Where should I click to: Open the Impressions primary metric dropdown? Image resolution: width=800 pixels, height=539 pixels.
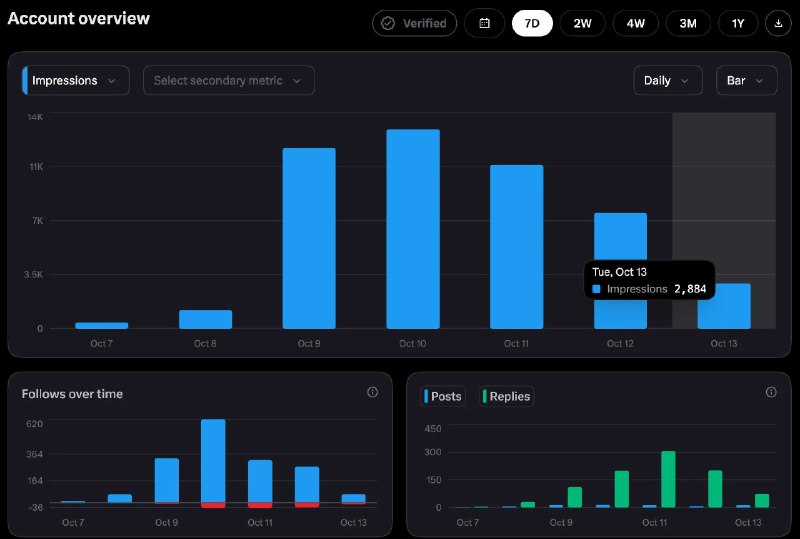click(x=76, y=80)
